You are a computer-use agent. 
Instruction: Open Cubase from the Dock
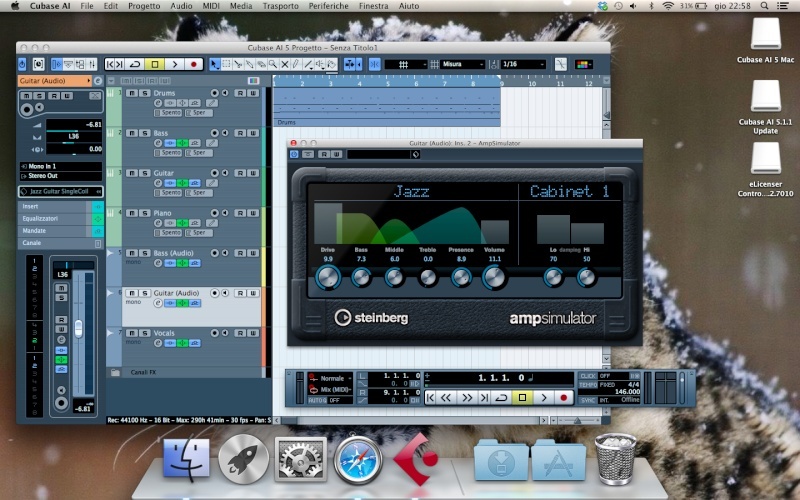click(415, 461)
